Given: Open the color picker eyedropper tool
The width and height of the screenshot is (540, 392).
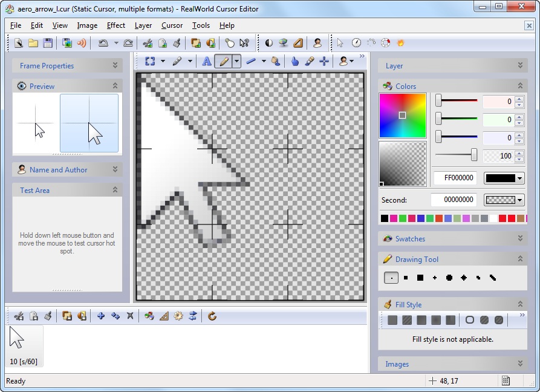Looking at the screenshot, I should (x=309, y=61).
